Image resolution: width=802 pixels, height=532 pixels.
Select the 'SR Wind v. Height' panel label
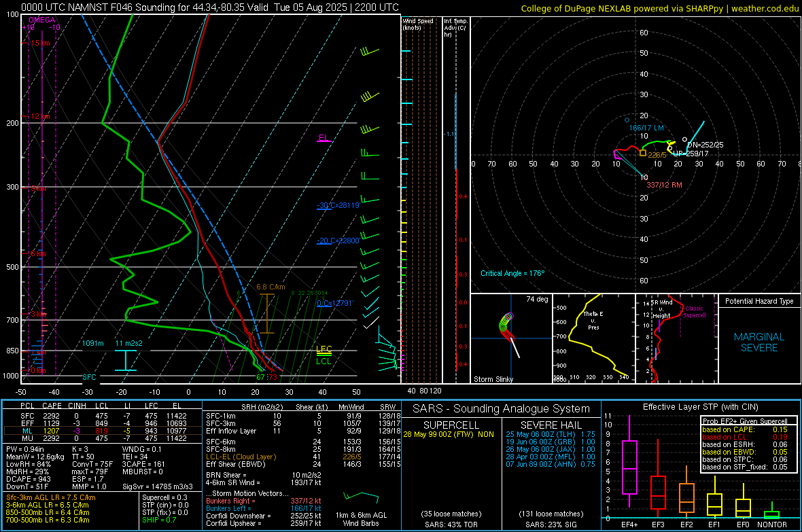661,309
